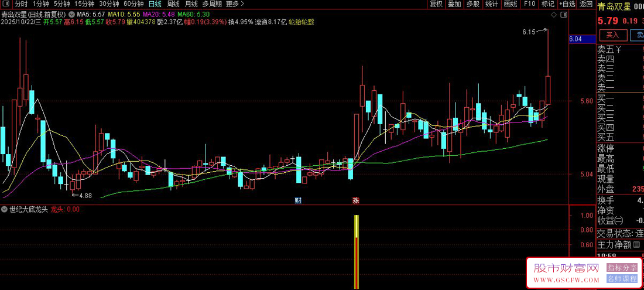
Task: Select the 30分钟 period tab
Action: click(109, 4)
